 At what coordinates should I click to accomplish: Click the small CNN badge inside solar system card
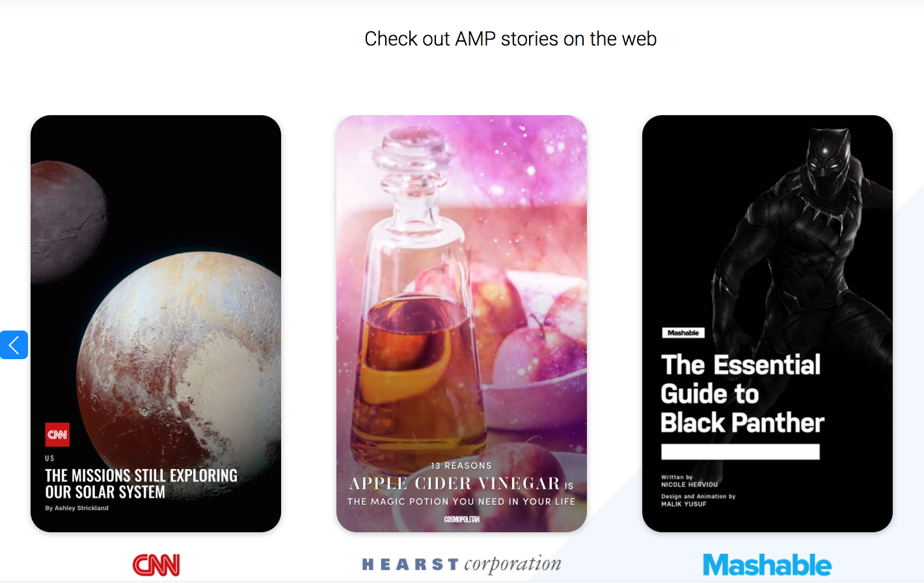[57, 435]
